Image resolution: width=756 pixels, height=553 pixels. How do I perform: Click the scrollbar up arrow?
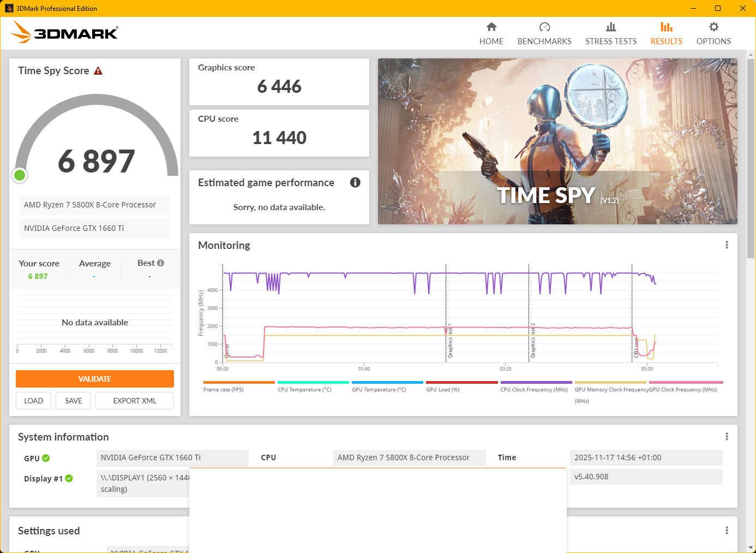(751, 55)
